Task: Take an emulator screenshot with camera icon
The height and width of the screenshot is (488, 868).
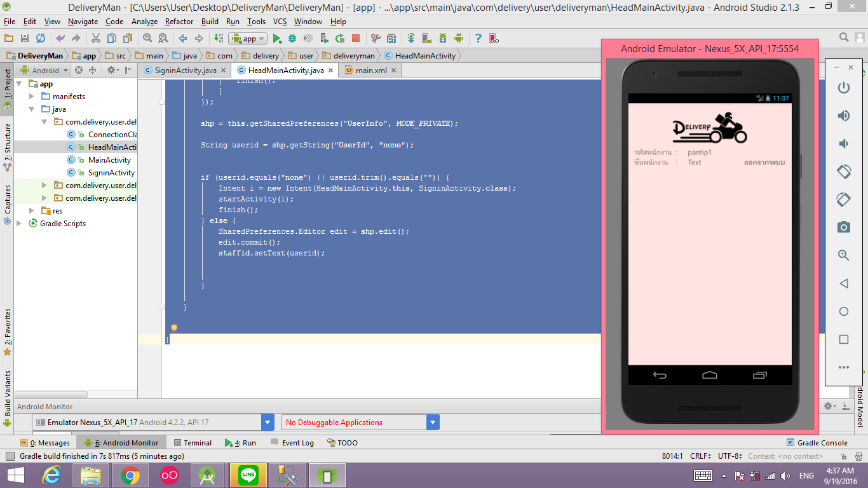Action: (x=843, y=227)
